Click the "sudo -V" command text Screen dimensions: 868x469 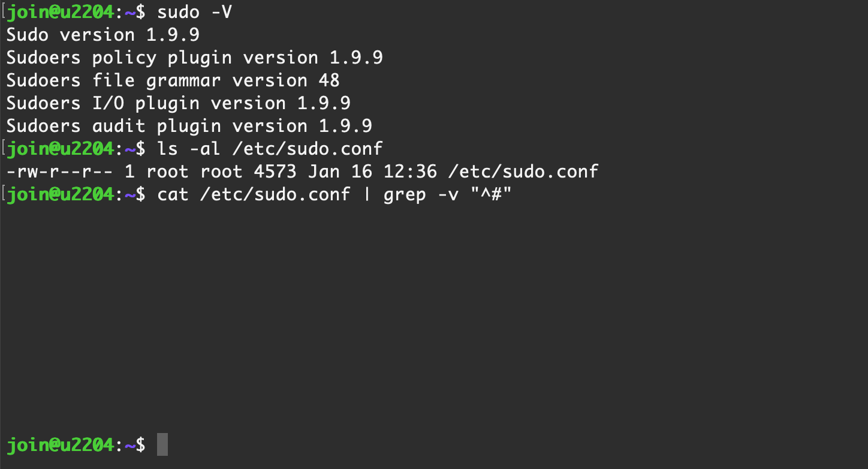coord(194,12)
